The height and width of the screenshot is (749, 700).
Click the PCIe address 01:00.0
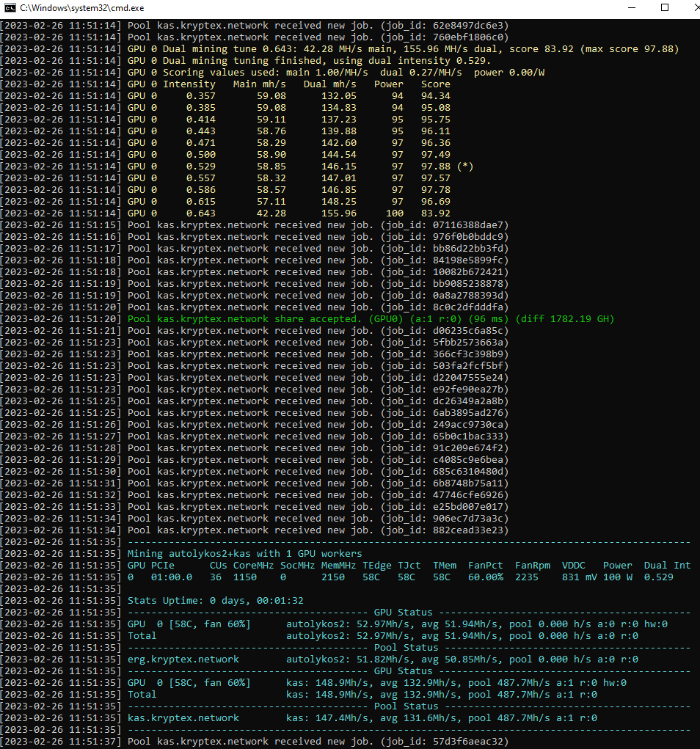172,577
